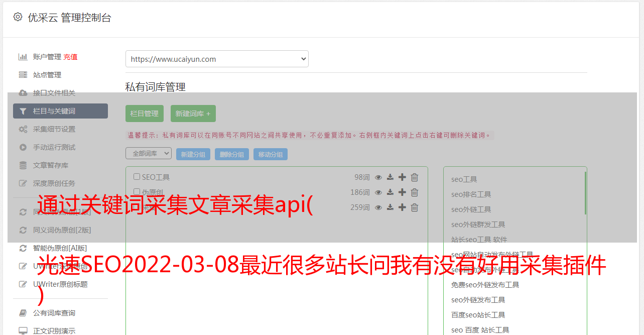Image resolution: width=644 pixels, height=335 pixels.
Task: Click the eye icon in the 186词 row
Action: (378, 192)
